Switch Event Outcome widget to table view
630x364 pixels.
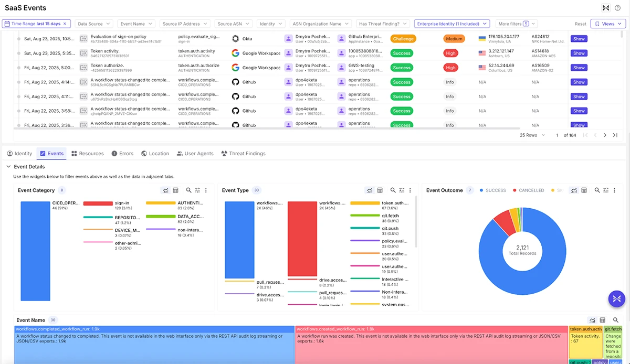(x=584, y=190)
